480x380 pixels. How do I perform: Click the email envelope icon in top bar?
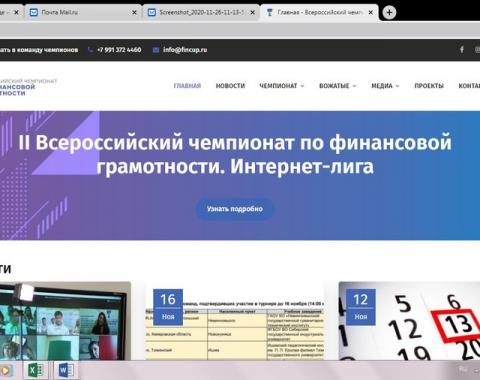click(x=156, y=50)
